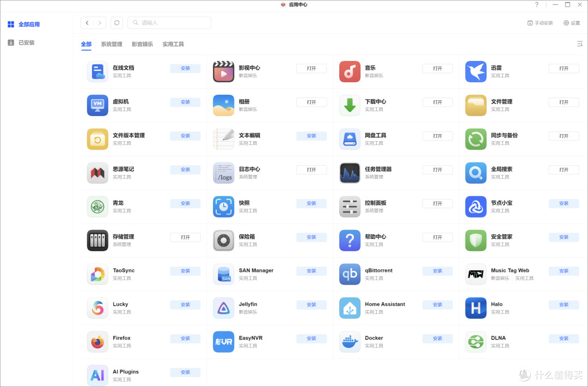Install the AI Plugins app
Image resolution: width=588 pixels, height=387 pixels.
[x=185, y=372]
